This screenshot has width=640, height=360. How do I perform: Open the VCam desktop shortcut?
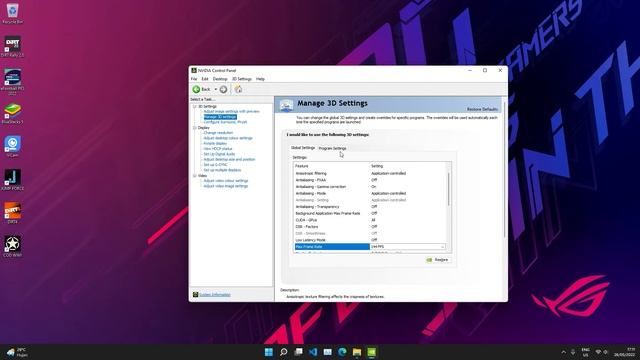(x=12, y=147)
